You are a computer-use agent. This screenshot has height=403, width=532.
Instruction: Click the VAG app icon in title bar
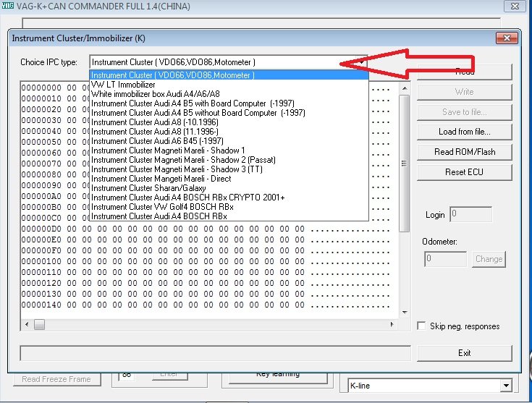point(7,6)
